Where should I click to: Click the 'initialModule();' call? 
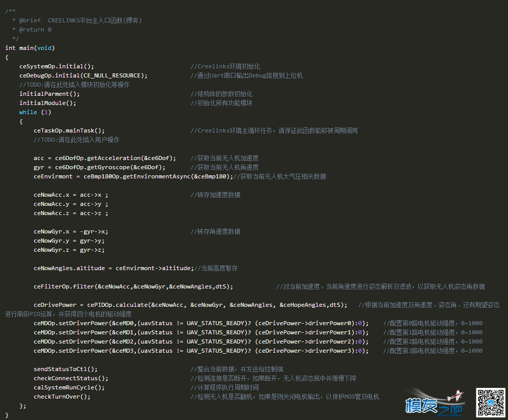47,103
